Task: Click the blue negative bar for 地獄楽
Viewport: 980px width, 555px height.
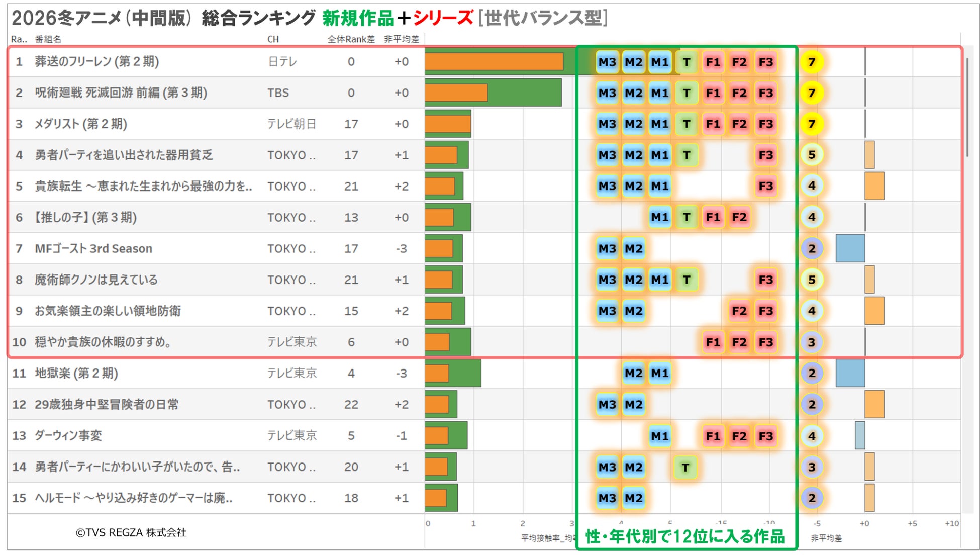Action: pos(850,373)
